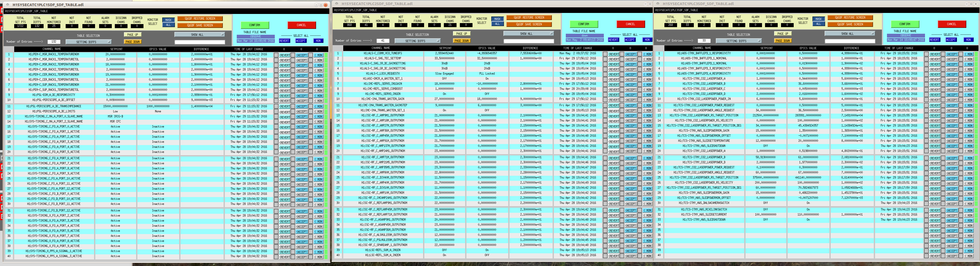Open SDF SAVE SCREEN in PLC3SDF window
Viewport: 980px width, 266px height.
850,24
